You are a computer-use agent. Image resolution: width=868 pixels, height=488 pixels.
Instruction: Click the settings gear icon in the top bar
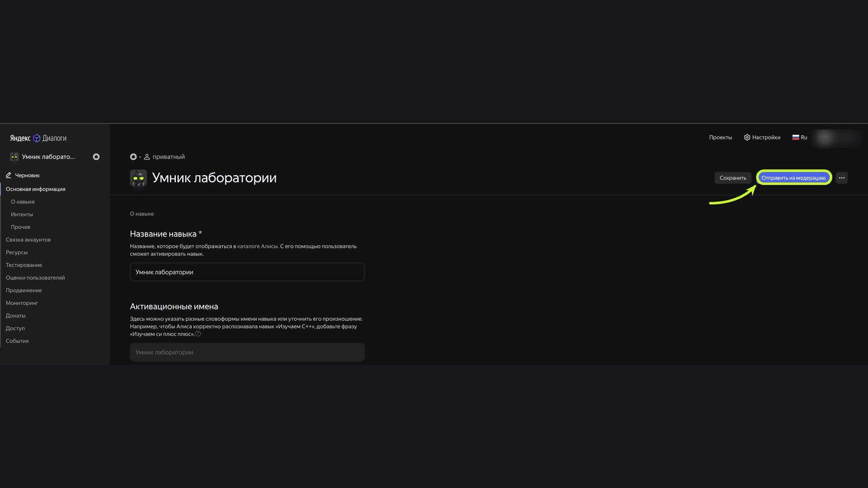tap(747, 137)
